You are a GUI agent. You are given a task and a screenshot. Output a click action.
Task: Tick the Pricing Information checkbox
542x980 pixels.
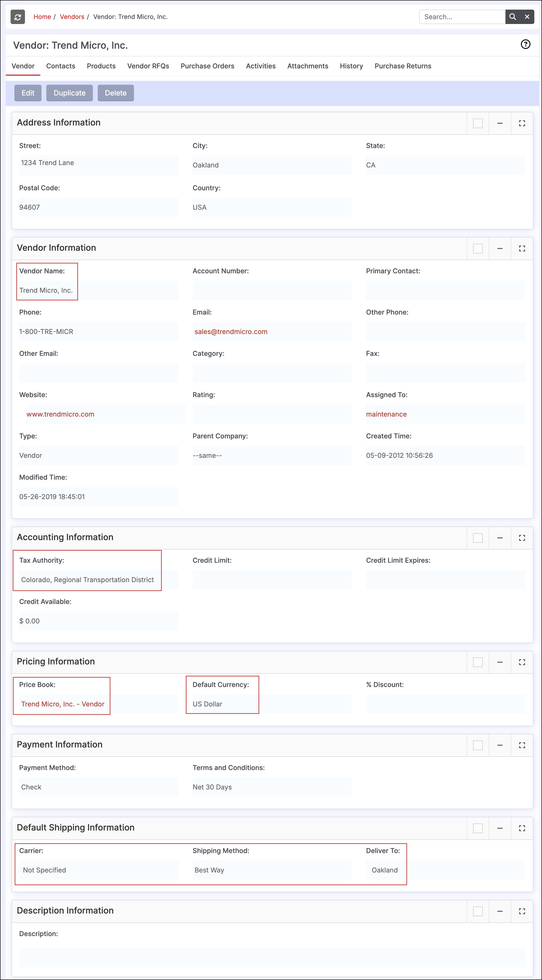478,662
